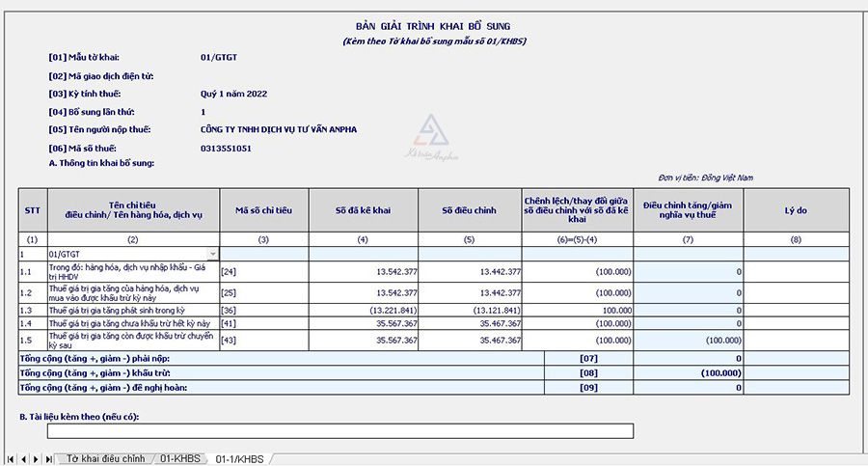This screenshot has height=466, width=868.
Task: Click the Số điều chỉnh column header
Action: (x=471, y=209)
